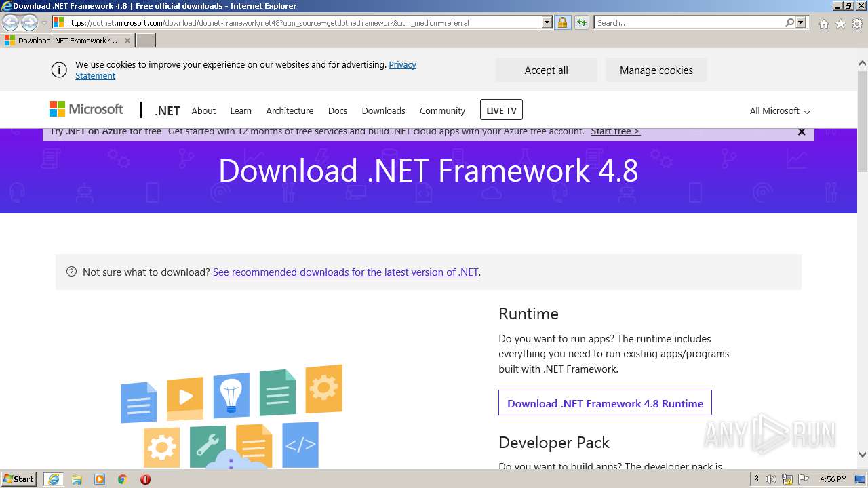The width and height of the screenshot is (868, 488).
Task: Click the Microsoft logo
Action: click(86, 109)
